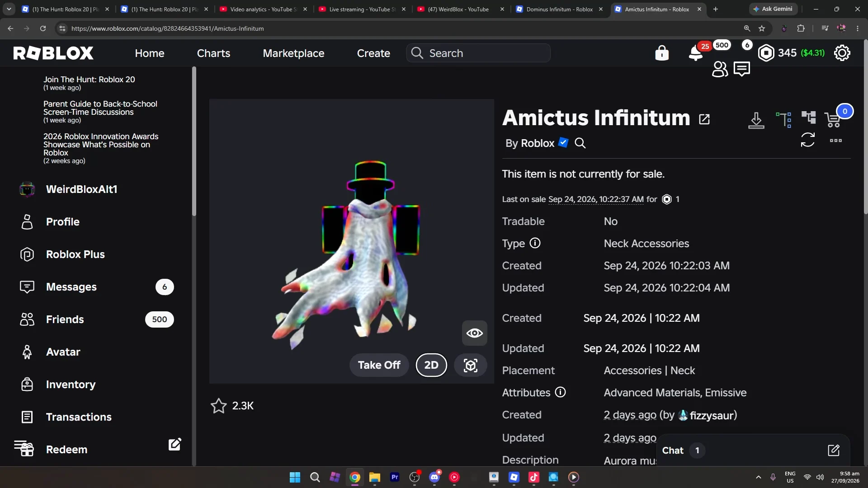Viewport: 868px width, 488px height.
Task: Open the friends icon in header
Action: click(720, 69)
